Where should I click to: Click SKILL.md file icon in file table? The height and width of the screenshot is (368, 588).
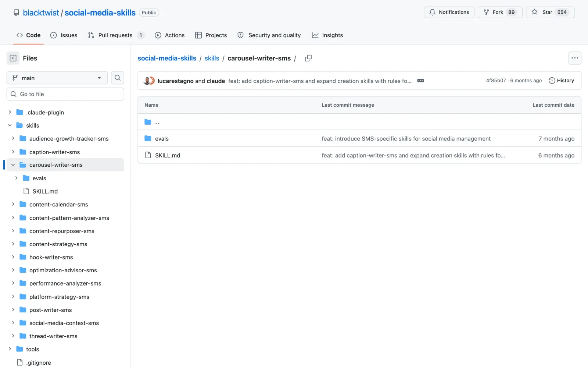tap(148, 155)
